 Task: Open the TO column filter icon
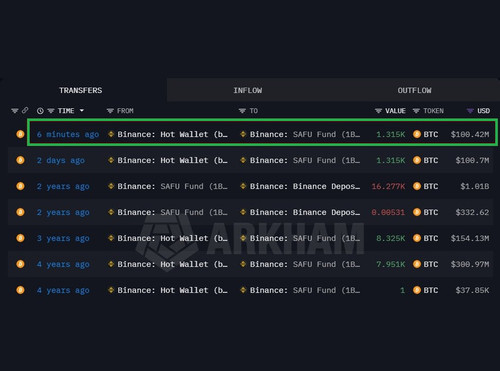[x=242, y=111]
